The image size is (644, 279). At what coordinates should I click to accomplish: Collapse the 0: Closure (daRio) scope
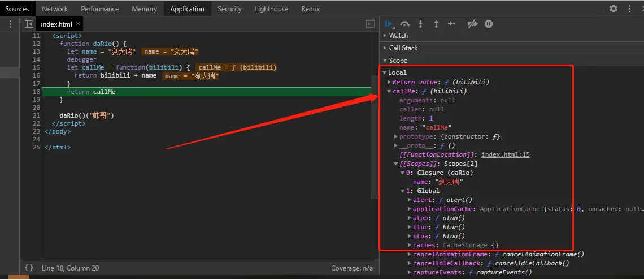pyautogui.click(x=403, y=173)
